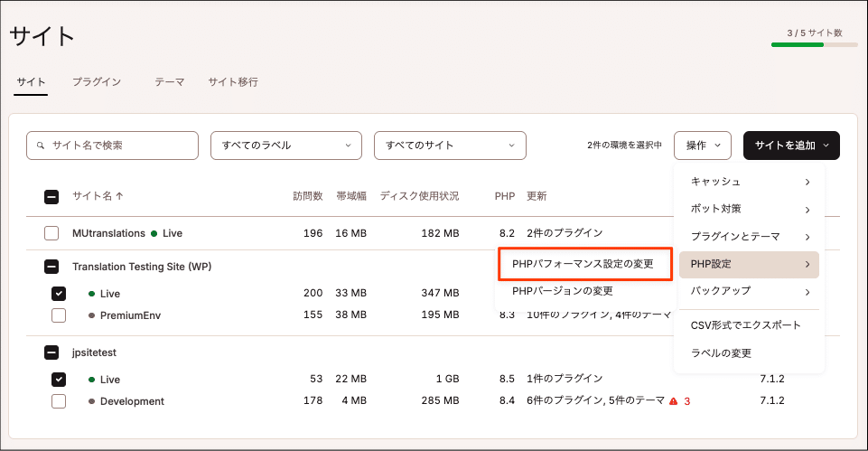Click 6件のプラグイン, 5件のテーマ update text
The width and height of the screenshot is (868, 451).
(x=595, y=400)
